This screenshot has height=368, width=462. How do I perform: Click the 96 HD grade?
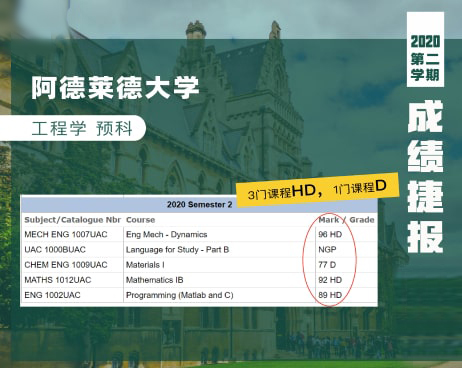click(330, 235)
